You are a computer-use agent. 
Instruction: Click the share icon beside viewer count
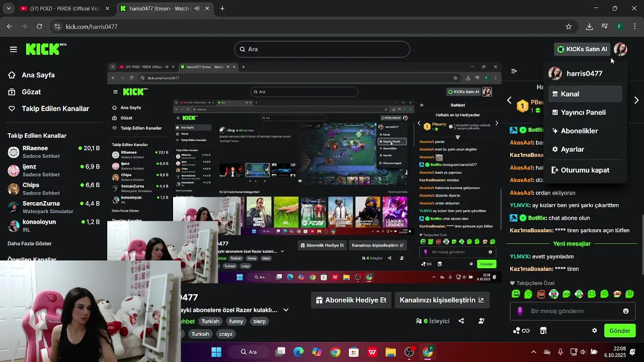(x=461, y=321)
